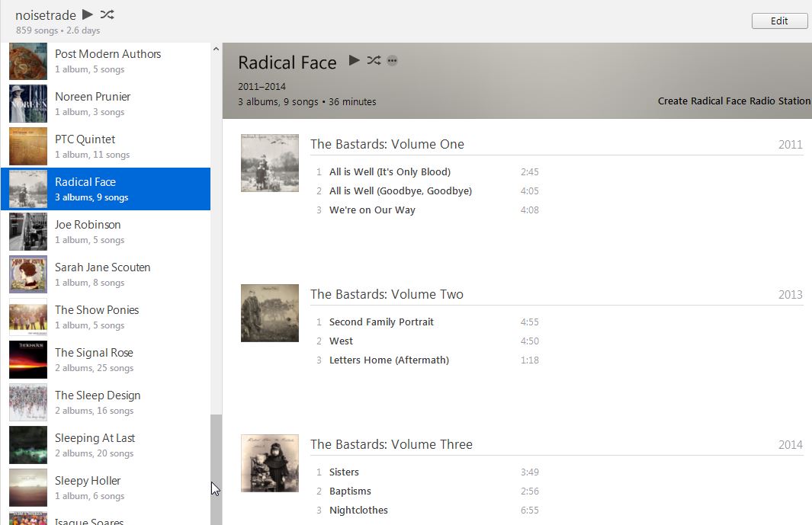Screen dimensions: 812x525
Task: Create Radical Face Radio Station
Action: (x=733, y=101)
